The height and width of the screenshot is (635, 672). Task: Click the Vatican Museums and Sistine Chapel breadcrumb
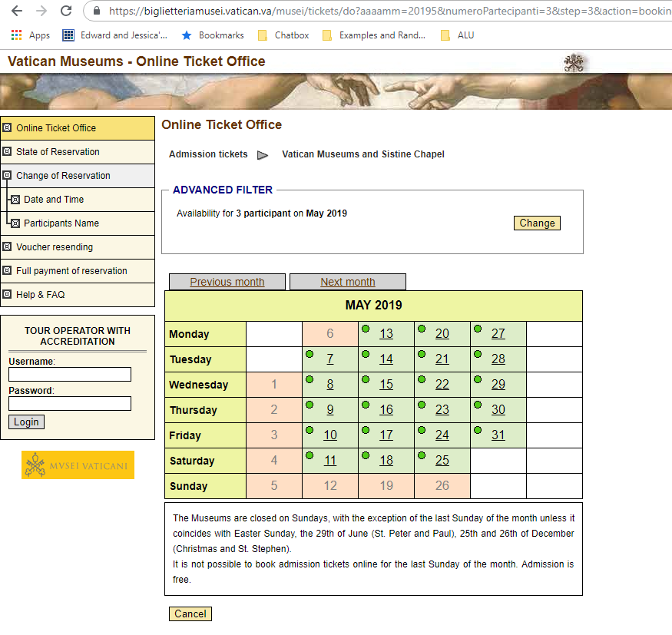pos(363,154)
